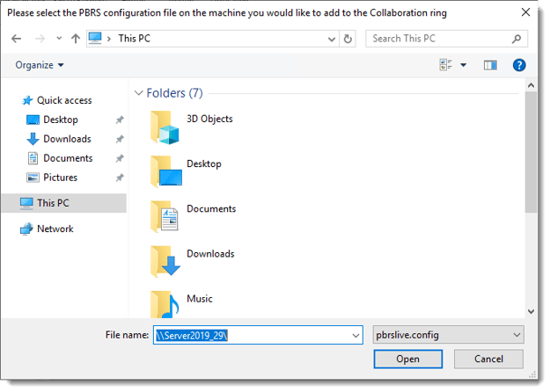This screenshot has width=550, height=392.
Task: Click the scroll up arrow
Action: pyautogui.click(x=531, y=85)
